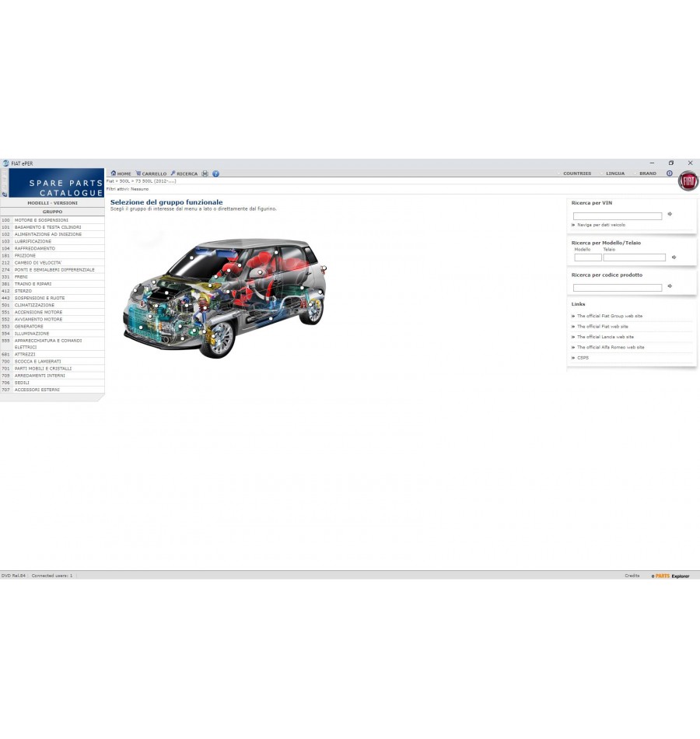Click the blue info circle icon
This screenshot has height=739, width=700.
[670, 173]
